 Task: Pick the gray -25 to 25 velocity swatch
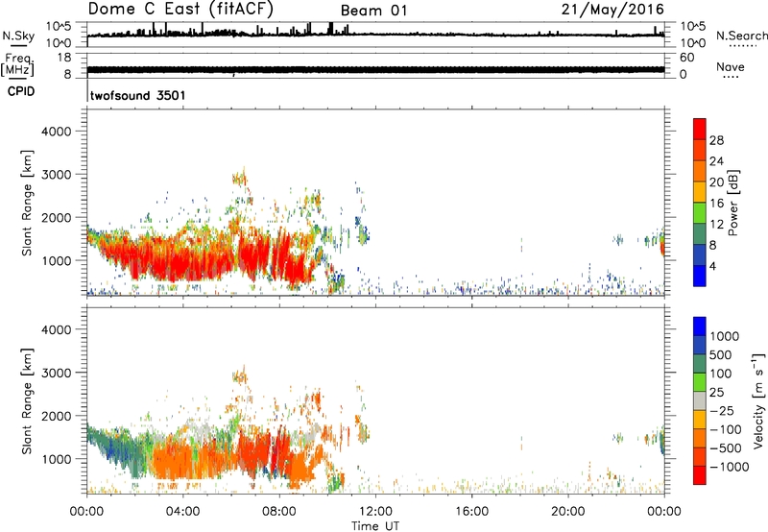coord(700,400)
